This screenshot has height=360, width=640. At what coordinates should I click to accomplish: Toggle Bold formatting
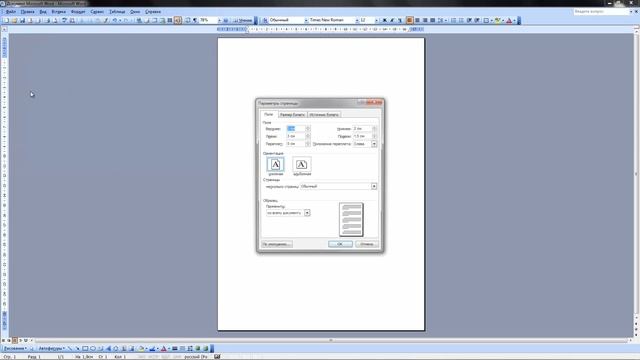point(384,20)
